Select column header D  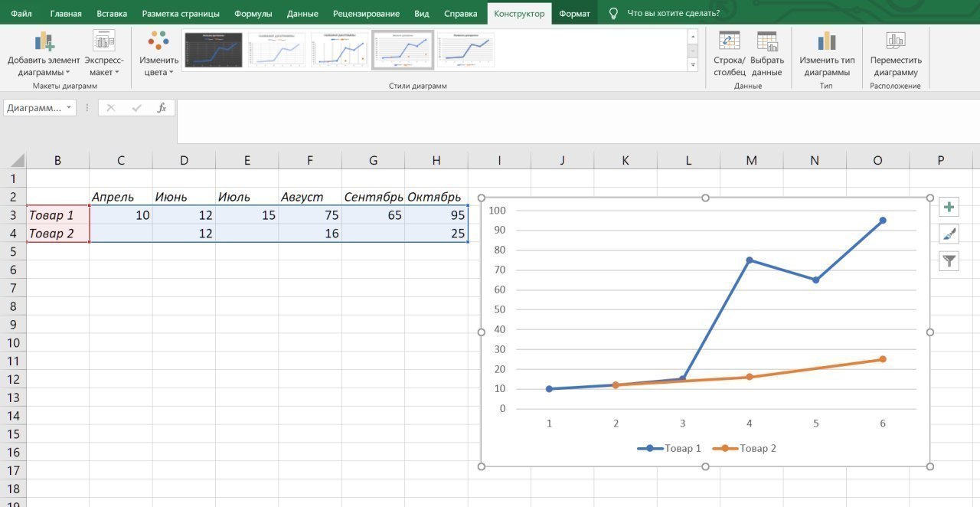click(x=184, y=160)
